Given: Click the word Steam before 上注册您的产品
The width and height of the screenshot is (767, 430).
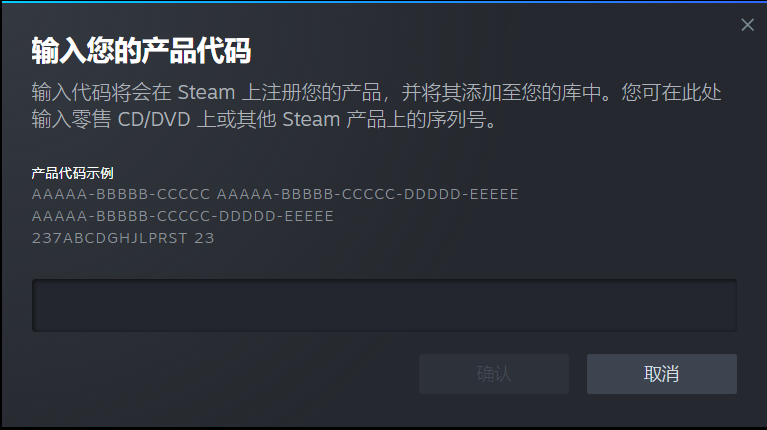Looking at the screenshot, I should 206,92.
